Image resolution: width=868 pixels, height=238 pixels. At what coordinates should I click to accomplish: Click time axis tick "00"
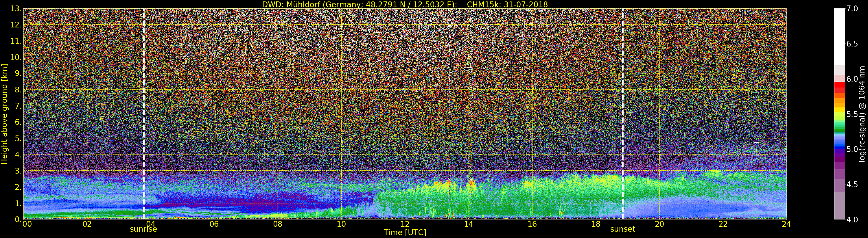click(x=27, y=224)
